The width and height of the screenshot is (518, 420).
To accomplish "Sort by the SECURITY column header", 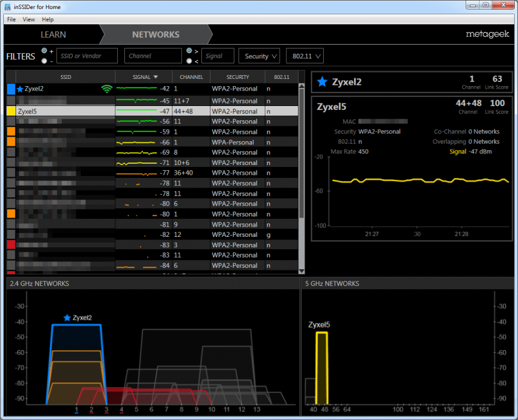I will point(238,77).
